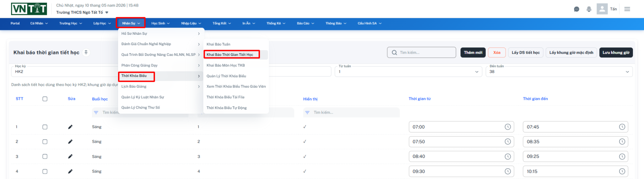The image size is (644, 179).
Task: Choose Quản Lý Thời Khóa Biểu
Action: click(236, 76)
